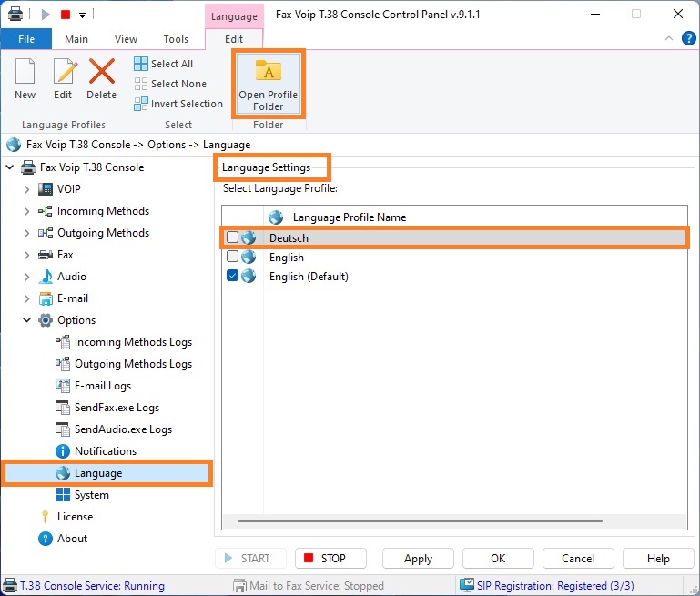
Task: Expand the Audio tree node
Action: pos(26,277)
